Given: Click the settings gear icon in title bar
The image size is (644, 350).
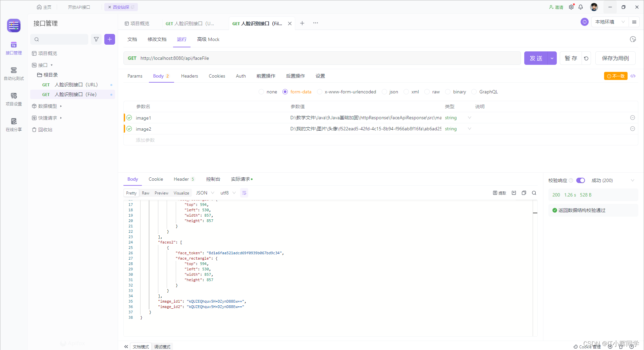Looking at the screenshot, I should click(571, 7).
